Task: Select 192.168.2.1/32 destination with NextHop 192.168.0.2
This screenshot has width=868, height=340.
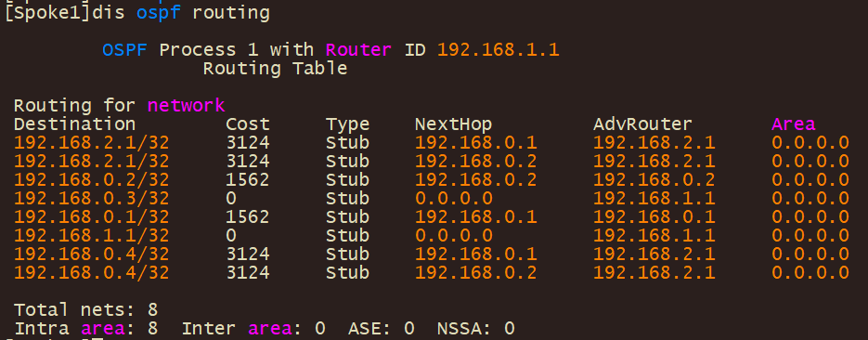Action: [91, 161]
